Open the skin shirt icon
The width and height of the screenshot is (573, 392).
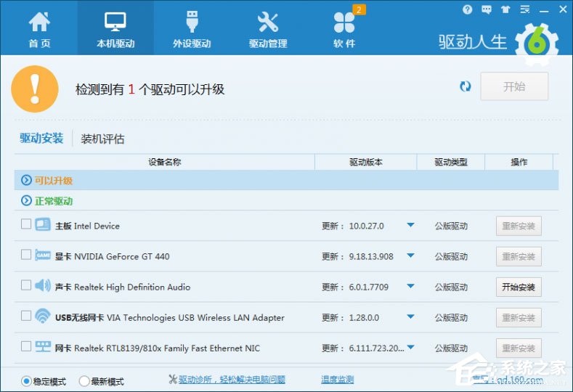505,9
